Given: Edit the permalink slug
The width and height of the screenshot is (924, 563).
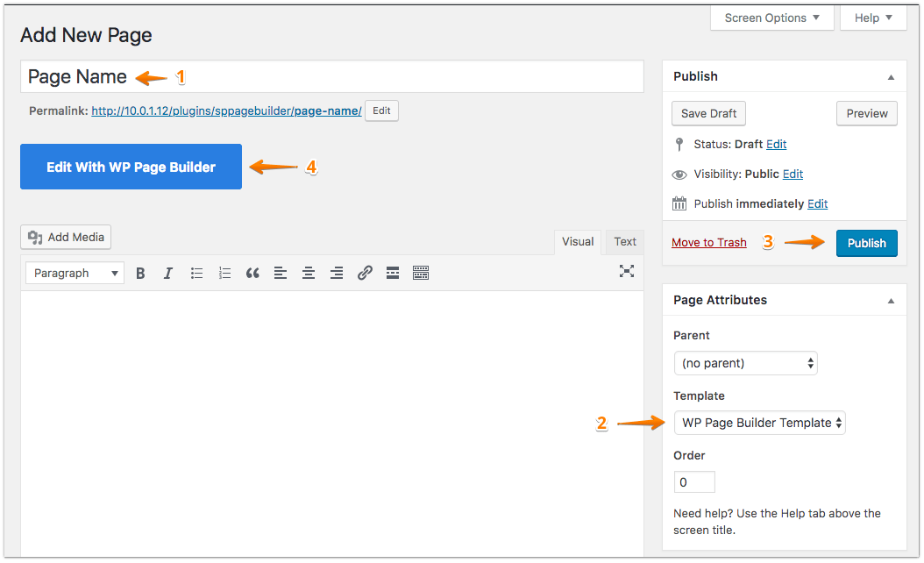Looking at the screenshot, I should [381, 110].
